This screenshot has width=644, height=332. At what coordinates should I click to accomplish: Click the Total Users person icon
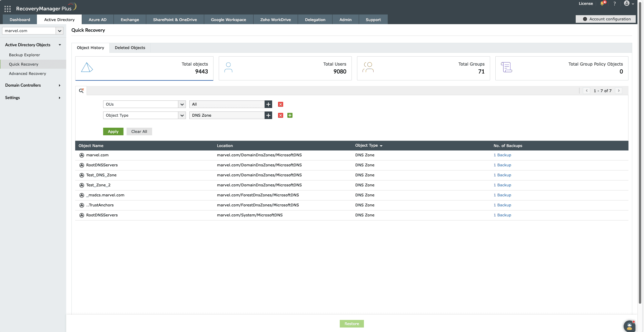click(x=228, y=67)
